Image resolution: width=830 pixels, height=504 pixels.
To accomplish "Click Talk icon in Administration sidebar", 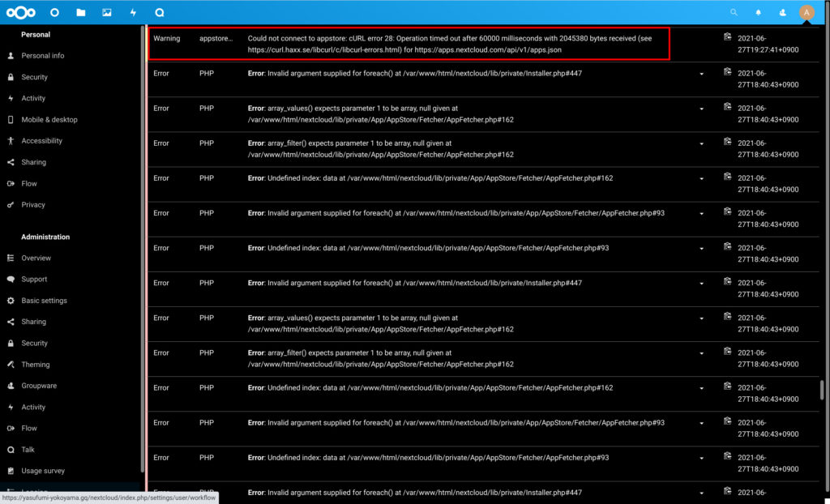I will [11, 450].
